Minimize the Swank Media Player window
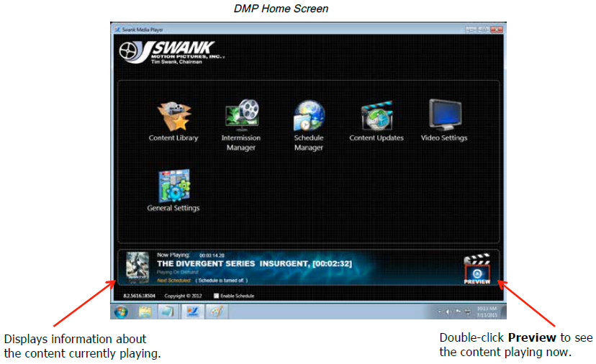Screen dimensions: 596x364 (471, 29)
